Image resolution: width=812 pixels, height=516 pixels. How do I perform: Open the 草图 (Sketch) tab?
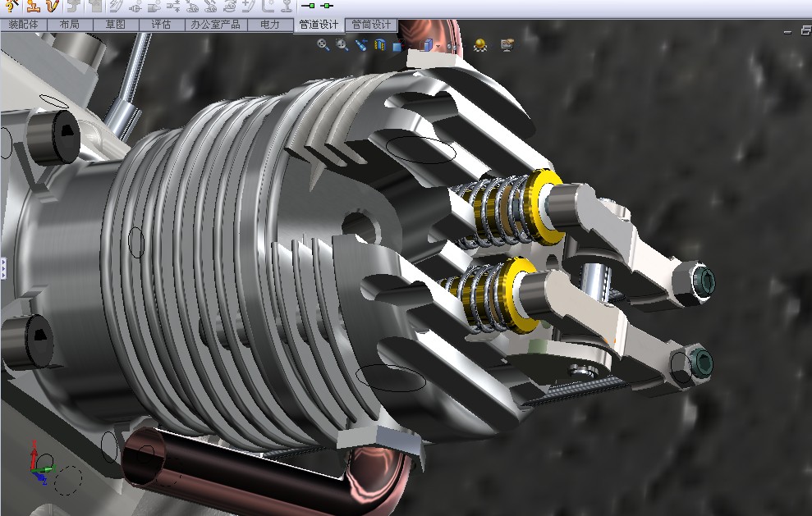point(116,25)
